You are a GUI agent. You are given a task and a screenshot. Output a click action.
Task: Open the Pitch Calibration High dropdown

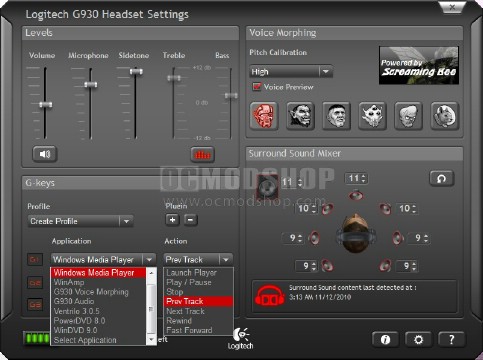291,72
